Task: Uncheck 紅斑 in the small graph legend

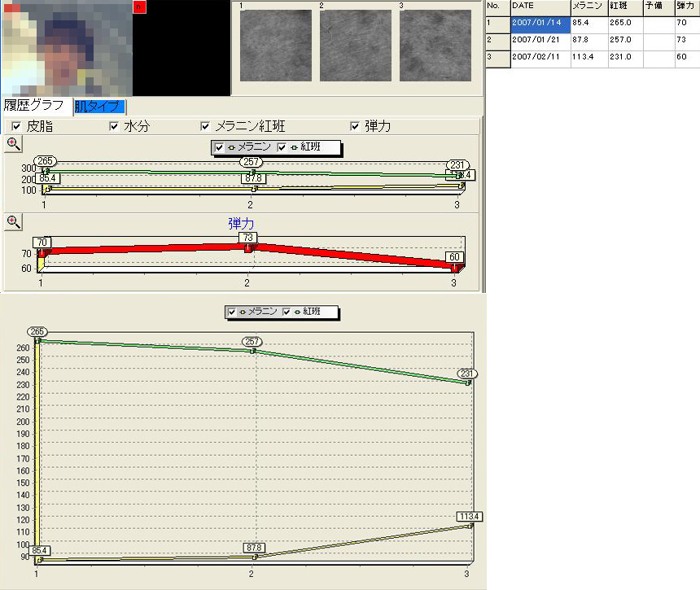Action: [x=282, y=147]
